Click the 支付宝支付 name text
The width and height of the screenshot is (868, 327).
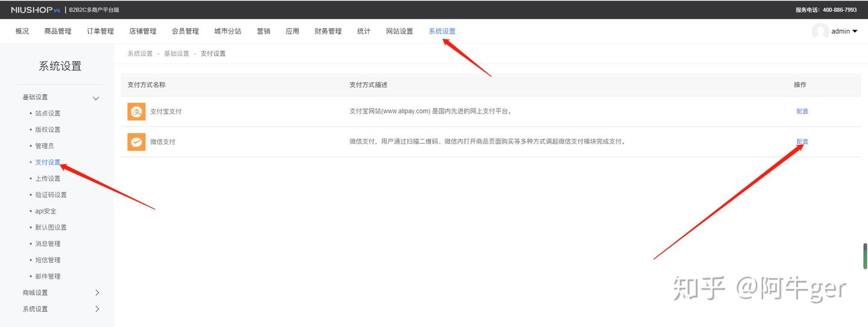(166, 112)
